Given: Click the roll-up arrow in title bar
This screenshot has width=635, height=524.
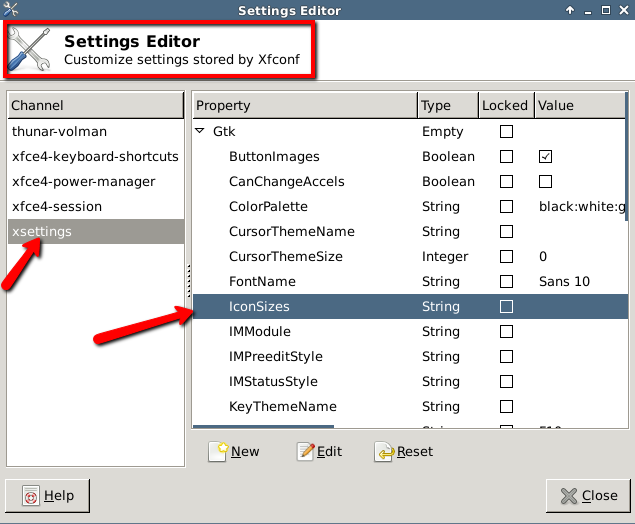Looking at the screenshot, I should [570, 10].
